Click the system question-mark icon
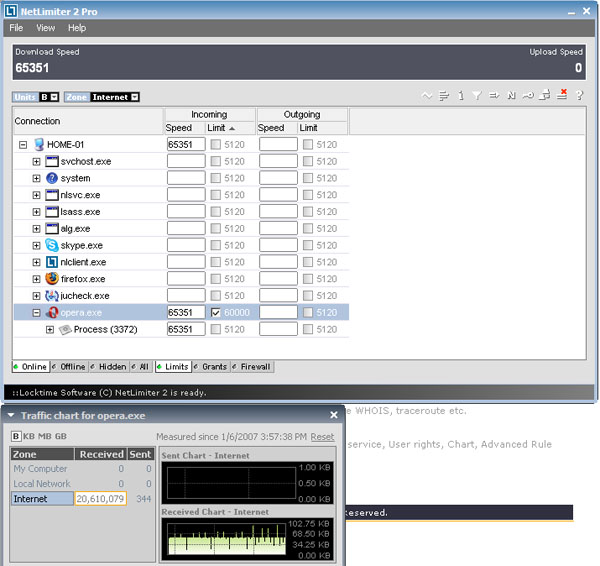 click(x=52, y=178)
